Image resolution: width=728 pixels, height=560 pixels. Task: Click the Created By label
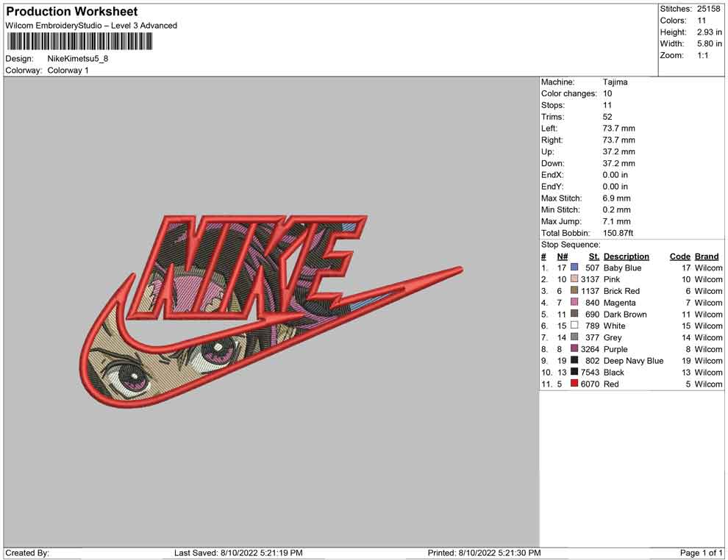27,553
